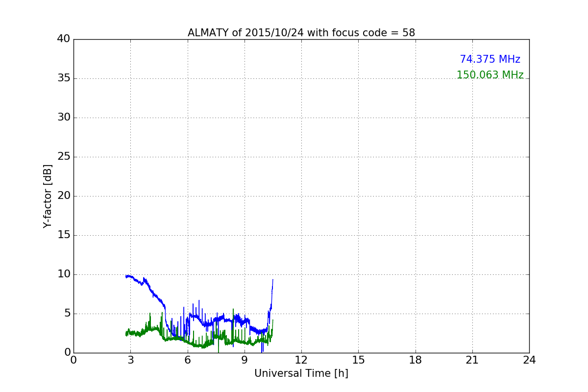This screenshot has height=392, width=588.
Task: Click x-axis tick value 6
Action: tap(188, 360)
